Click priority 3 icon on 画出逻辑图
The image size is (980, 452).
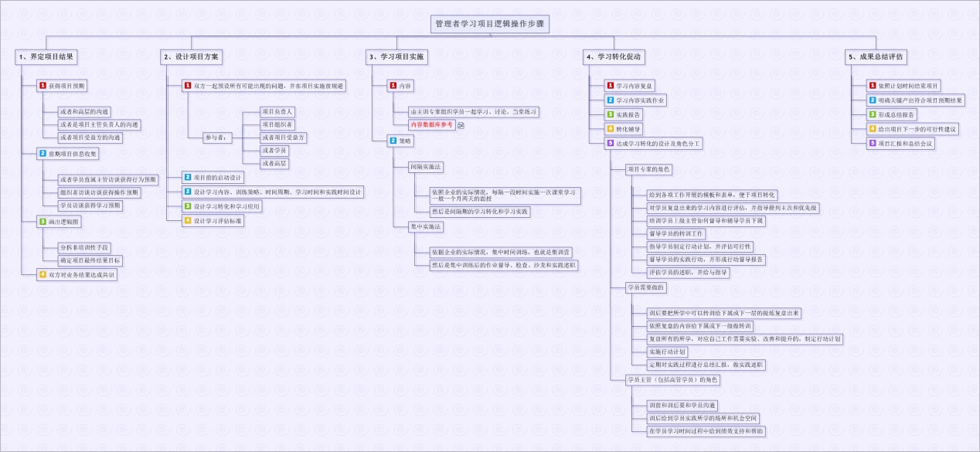pyautogui.click(x=43, y=222)
